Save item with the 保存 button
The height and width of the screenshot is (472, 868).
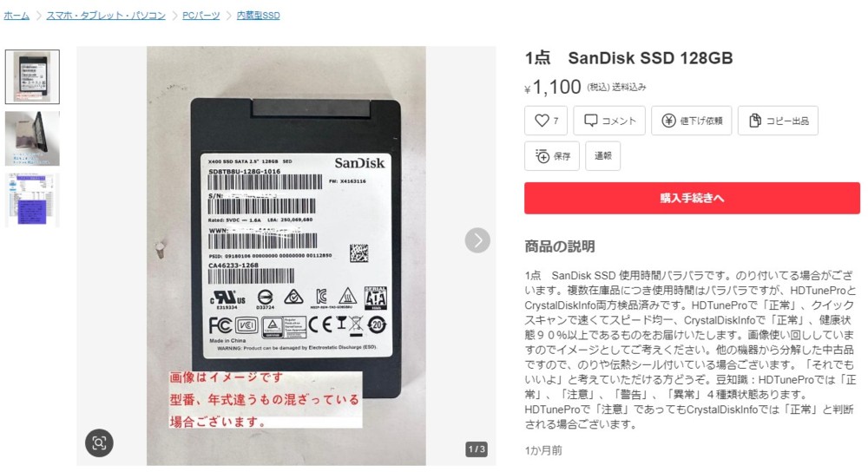click(x=552, y=156)
